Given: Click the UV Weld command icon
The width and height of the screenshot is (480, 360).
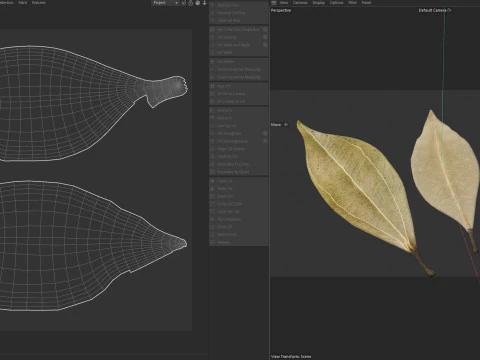Looking at the screenshot, I should click(x=212, y=52).
